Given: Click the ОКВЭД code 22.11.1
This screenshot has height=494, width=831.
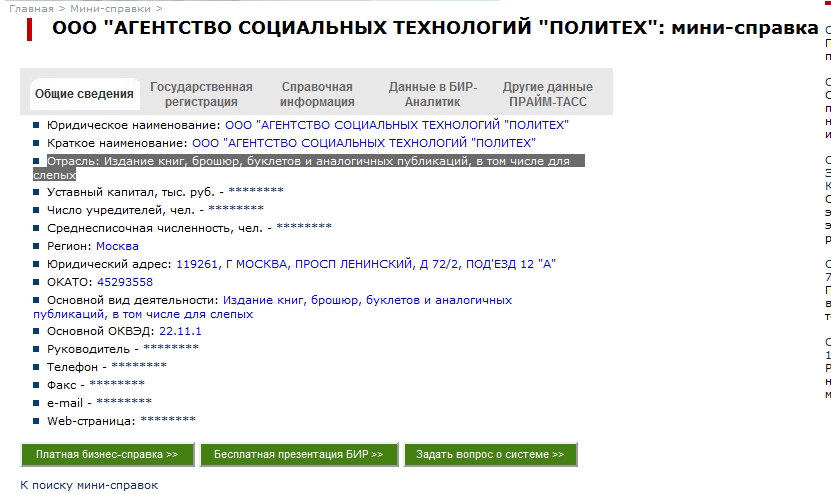Looking at the screenshot, I should (x=180, y=331).
